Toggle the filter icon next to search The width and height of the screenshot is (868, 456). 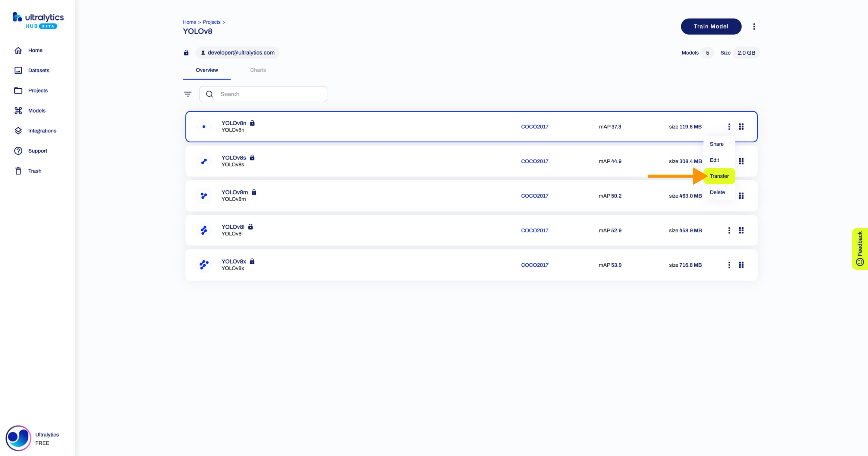188,93
